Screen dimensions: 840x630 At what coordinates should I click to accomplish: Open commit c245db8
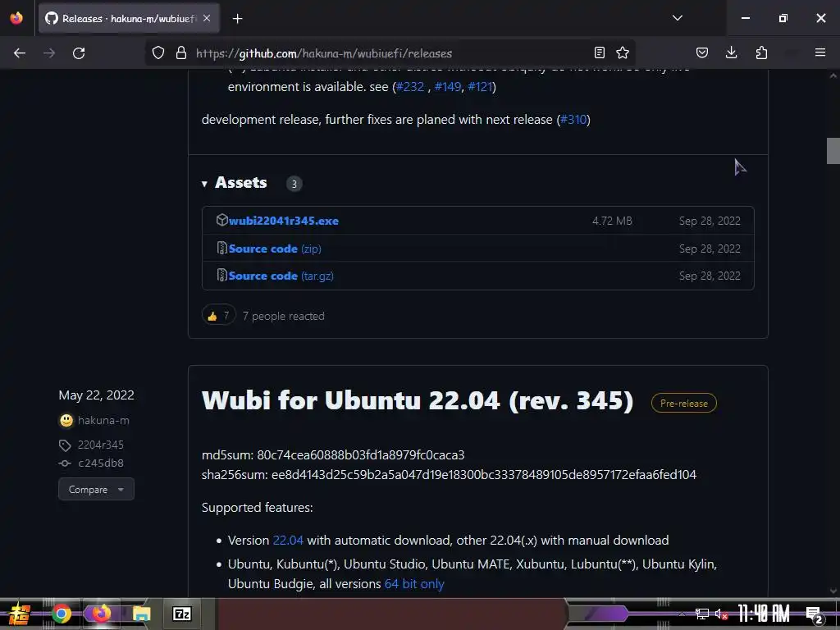pos(101,463)
